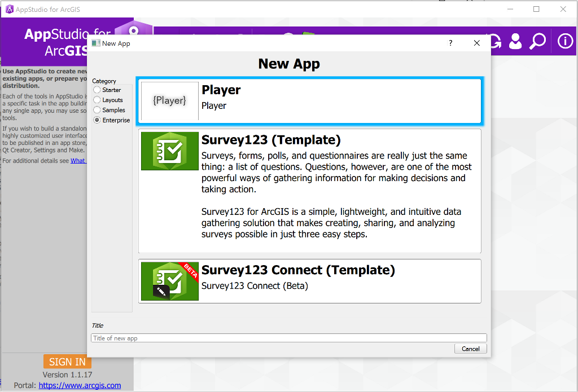Click the {Player} template thumbnail
The image size is (578, 392).
[x=170, y=100]
